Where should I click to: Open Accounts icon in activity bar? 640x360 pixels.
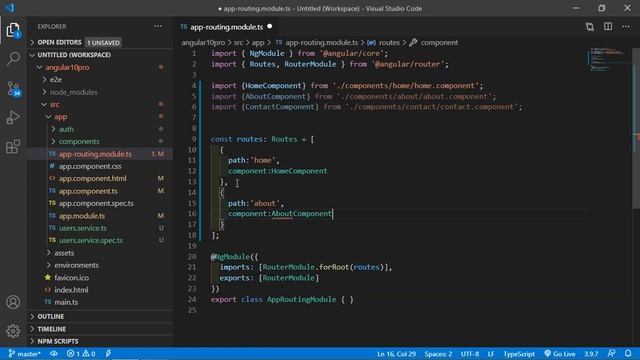click(13, 302)
